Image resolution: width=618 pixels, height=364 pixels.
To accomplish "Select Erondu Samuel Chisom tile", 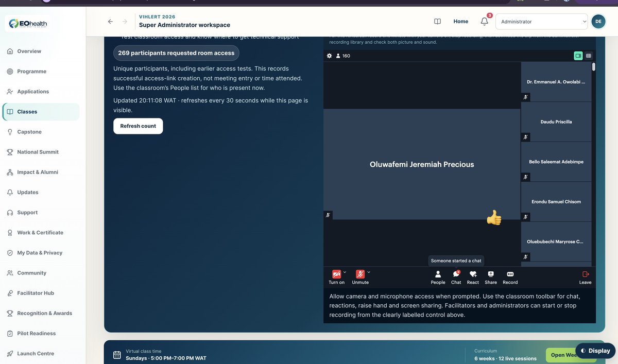I will [556, 202].
